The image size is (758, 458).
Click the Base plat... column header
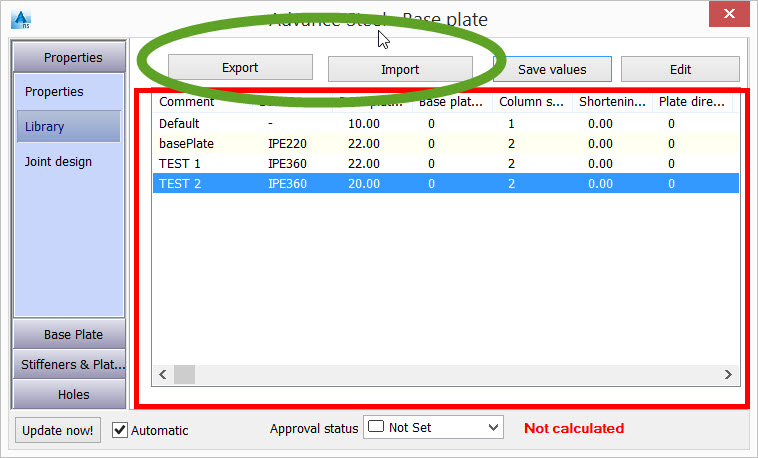click(x=452, y=102)
